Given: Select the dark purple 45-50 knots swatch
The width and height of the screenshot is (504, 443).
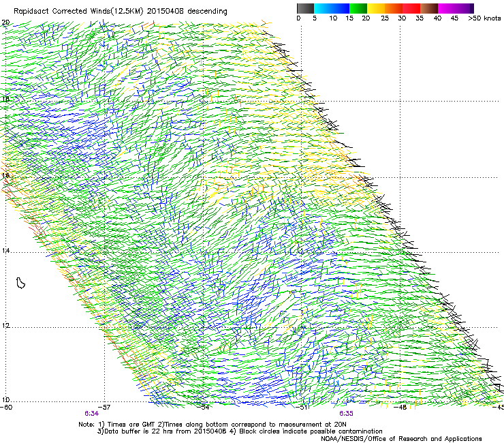Looking at the screenshot, I should (464, 8).
